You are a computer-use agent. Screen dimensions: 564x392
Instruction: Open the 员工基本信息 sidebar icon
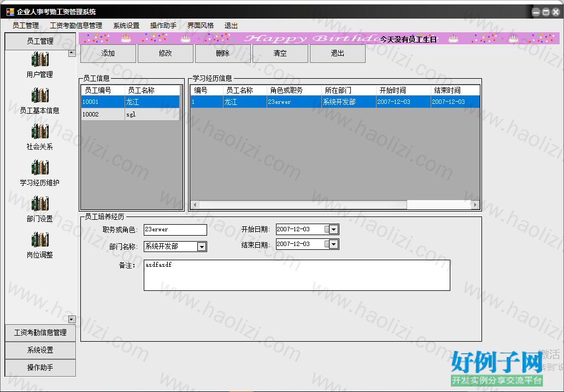[40, 95]
